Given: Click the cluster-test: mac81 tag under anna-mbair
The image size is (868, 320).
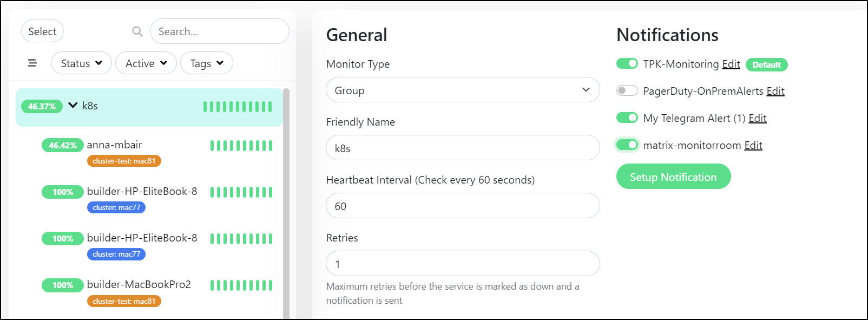Looking at the screenshot, I should click(124, 161).
